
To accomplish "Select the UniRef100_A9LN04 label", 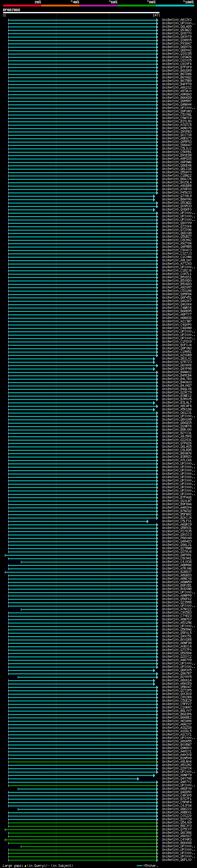I will click(x=177, y=761).
